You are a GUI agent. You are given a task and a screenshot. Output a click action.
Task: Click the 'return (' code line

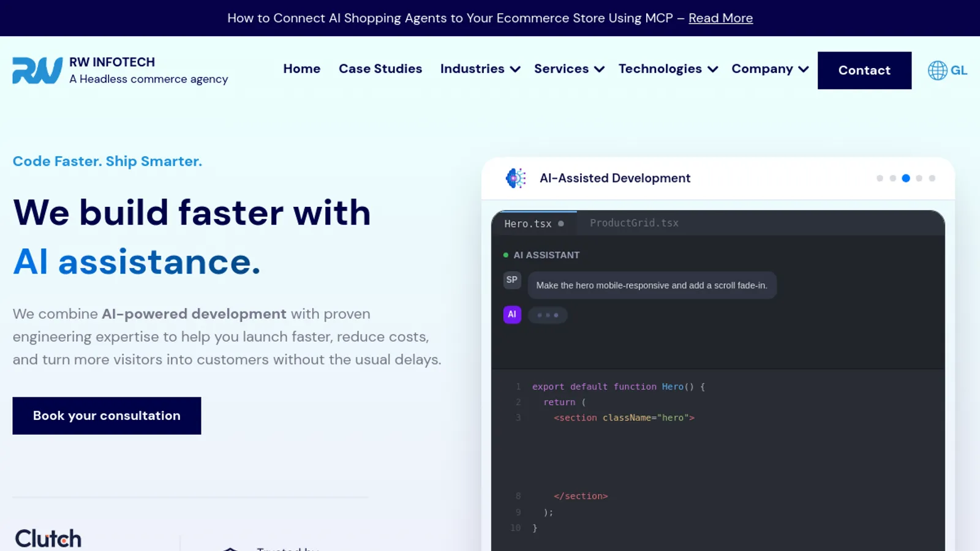pyautogui.click(x=565, y=402)
